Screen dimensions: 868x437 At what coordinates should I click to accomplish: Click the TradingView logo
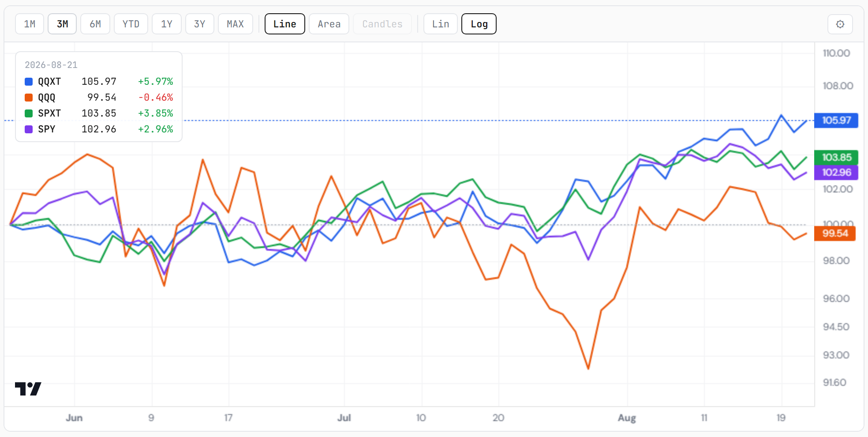click(28, 389)
